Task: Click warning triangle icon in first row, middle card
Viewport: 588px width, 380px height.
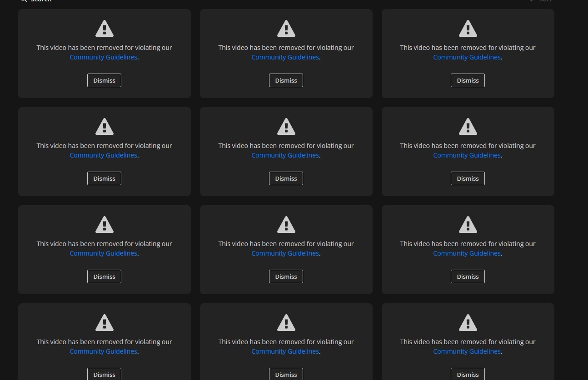Action: [286, 29]
